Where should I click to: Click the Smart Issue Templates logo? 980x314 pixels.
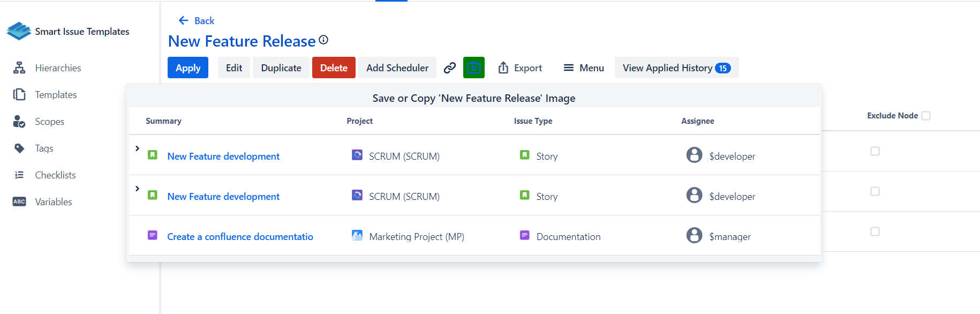tap(19, 31)
